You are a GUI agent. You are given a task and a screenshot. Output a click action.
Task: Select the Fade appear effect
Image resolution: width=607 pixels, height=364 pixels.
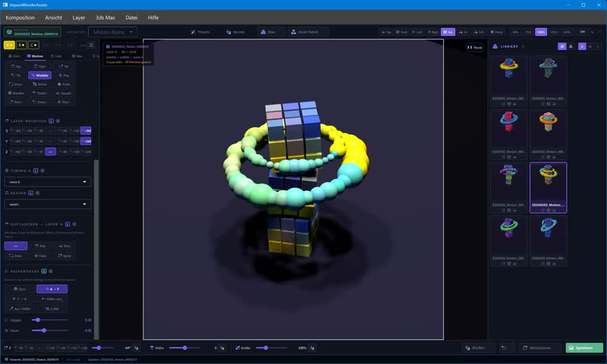pos(40,256)
